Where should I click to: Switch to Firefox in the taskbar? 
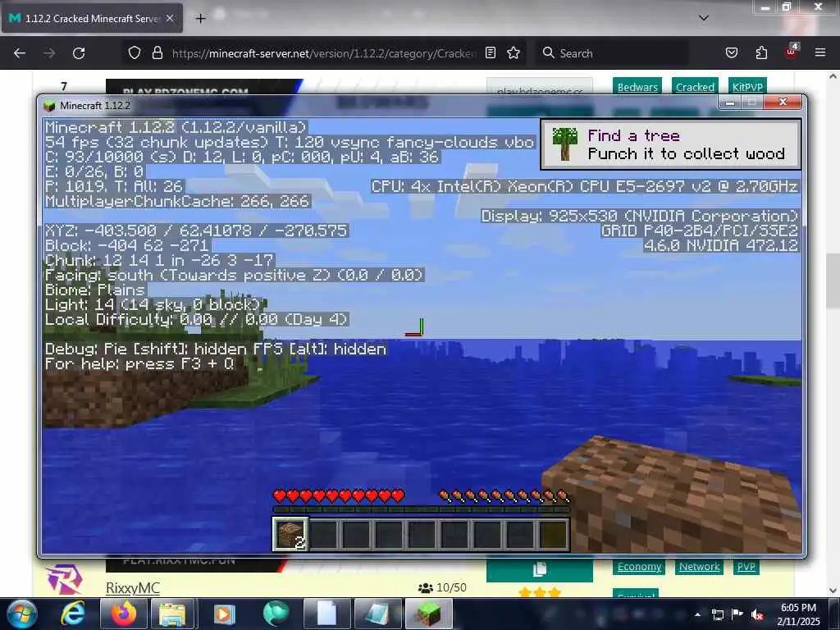(x=124, y=614)
